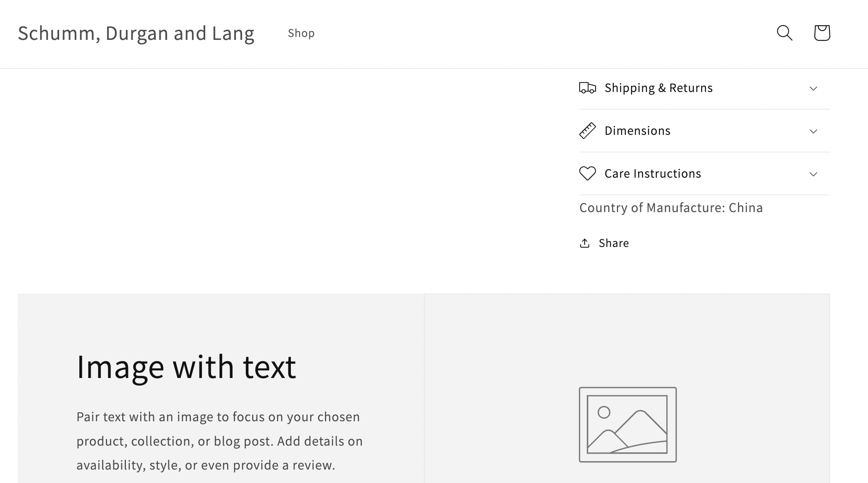
Task: Open the shopping cart bag icon
Action: [x=822, y=33]
